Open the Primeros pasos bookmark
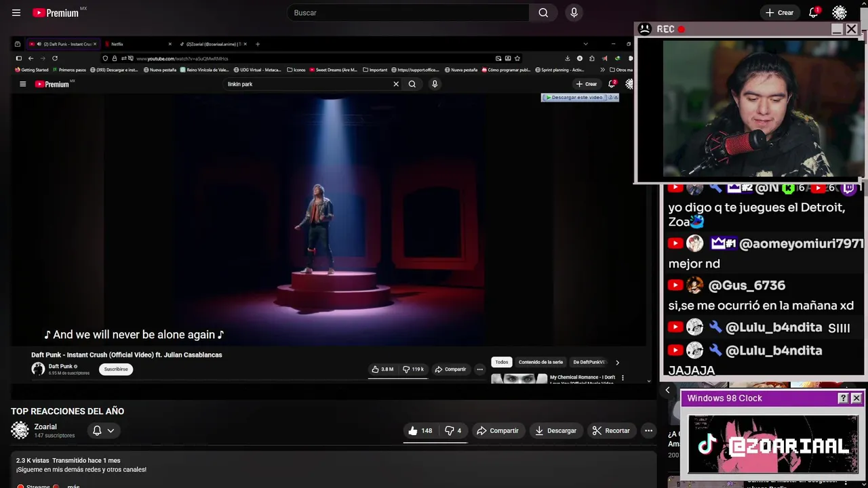 69,70
